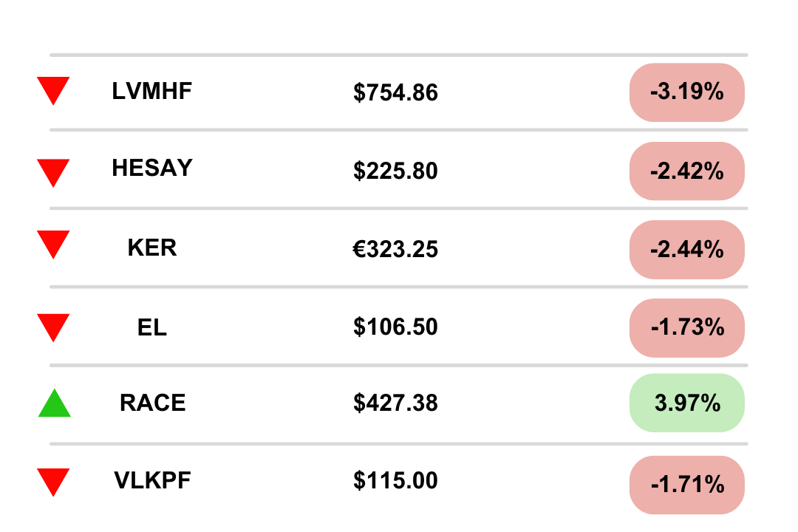The image size is (798, 532).
Task: Click the red down arrow beside KER
Action: click(x=53, y=245)
